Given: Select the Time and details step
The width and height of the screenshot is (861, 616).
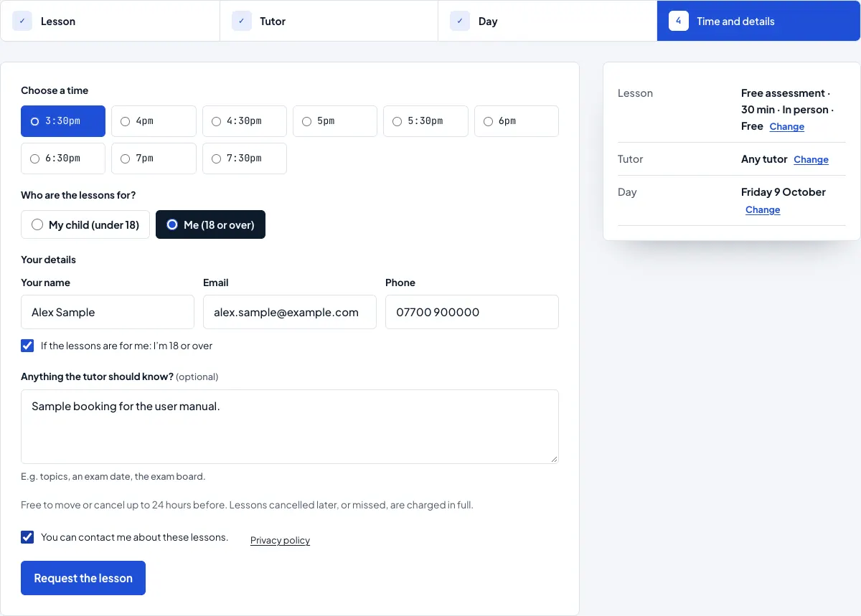Looking at the screenshot, I should tap(758, 21).
